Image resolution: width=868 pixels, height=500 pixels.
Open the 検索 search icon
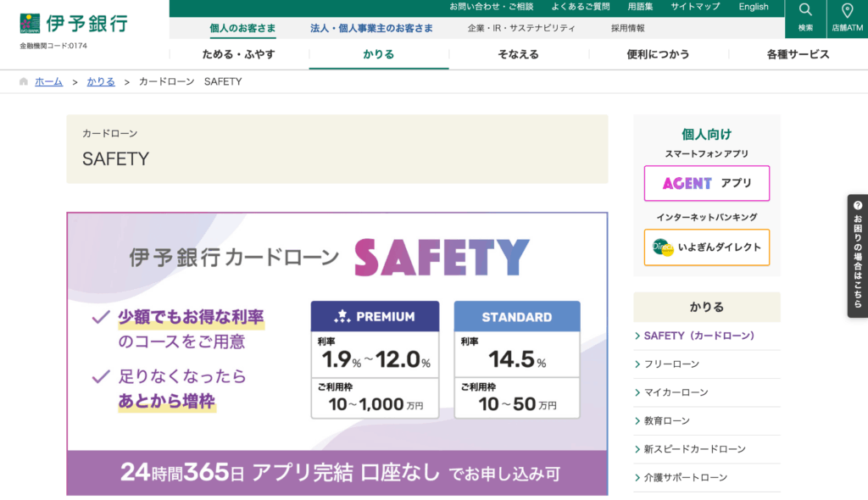[x=804, y=17]
